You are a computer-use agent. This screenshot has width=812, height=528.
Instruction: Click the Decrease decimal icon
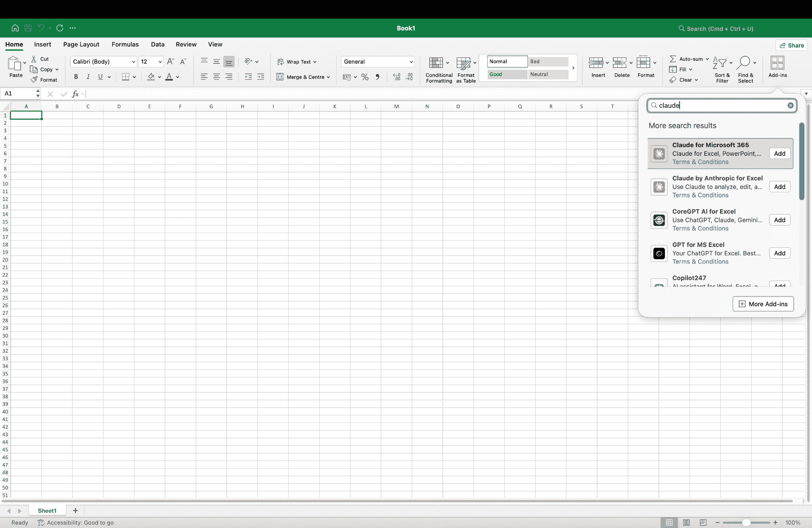pyautogui.click(x=409, y=77)
